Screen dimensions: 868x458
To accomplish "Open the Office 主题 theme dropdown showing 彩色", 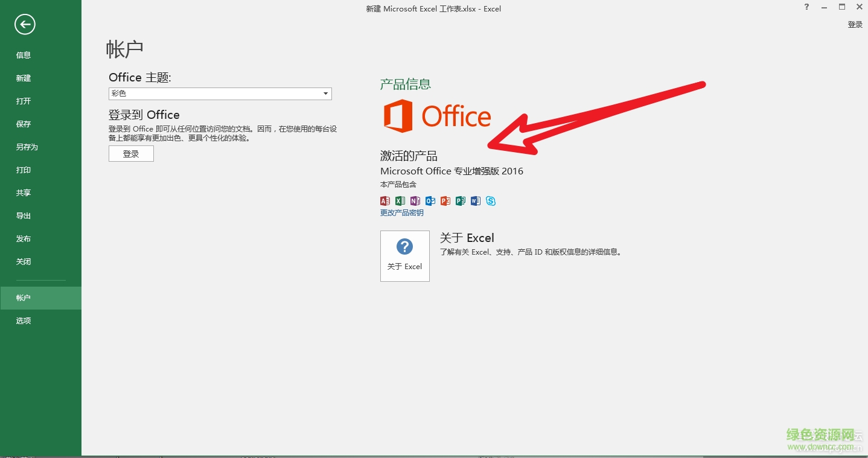I will point(220,94).
